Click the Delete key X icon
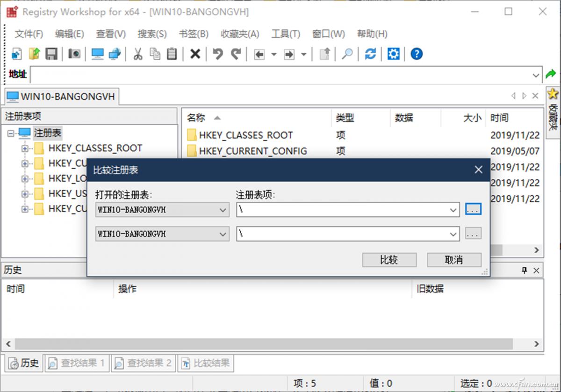The width and height of the screenshot is (561, 392). [194, 54]
